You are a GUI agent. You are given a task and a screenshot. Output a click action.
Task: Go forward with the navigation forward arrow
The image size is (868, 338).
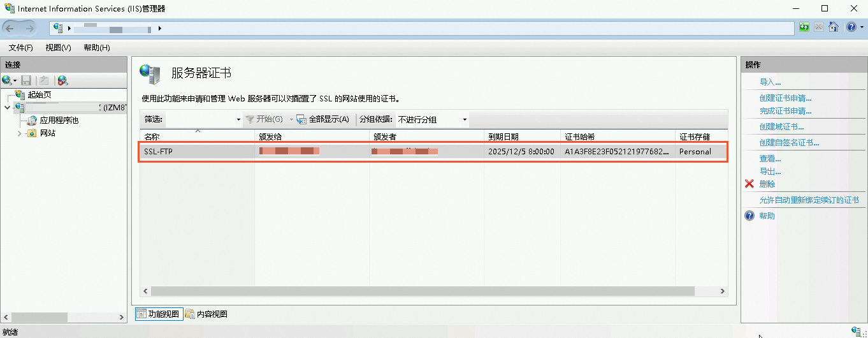coord(30,28)
